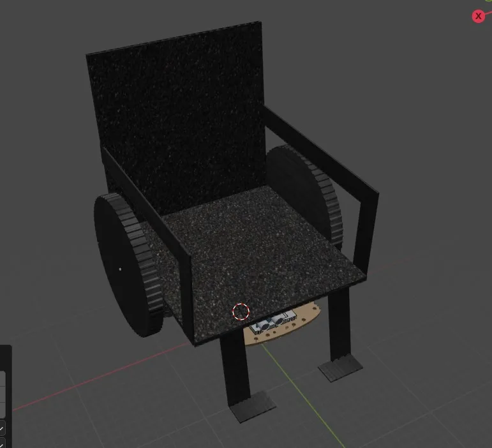
Task: Select the left footrest plate
Action: click(x=253, y=407)
